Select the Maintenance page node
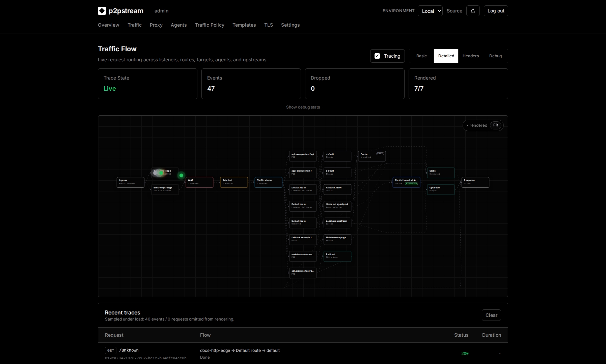The width and height of the screenshot is (606, 364). point(337,239)
